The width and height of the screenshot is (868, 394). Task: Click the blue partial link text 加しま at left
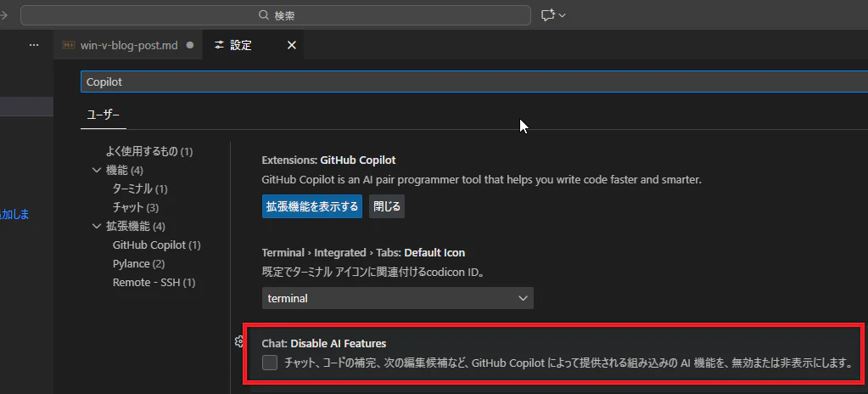pyautogui.click(x=15, y=214)
